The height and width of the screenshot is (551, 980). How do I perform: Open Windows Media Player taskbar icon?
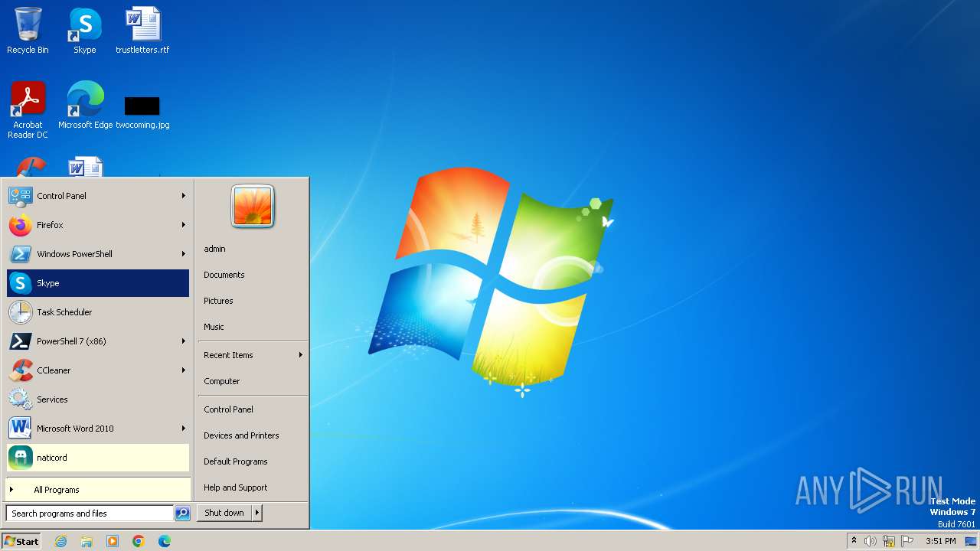click(113, 541)
